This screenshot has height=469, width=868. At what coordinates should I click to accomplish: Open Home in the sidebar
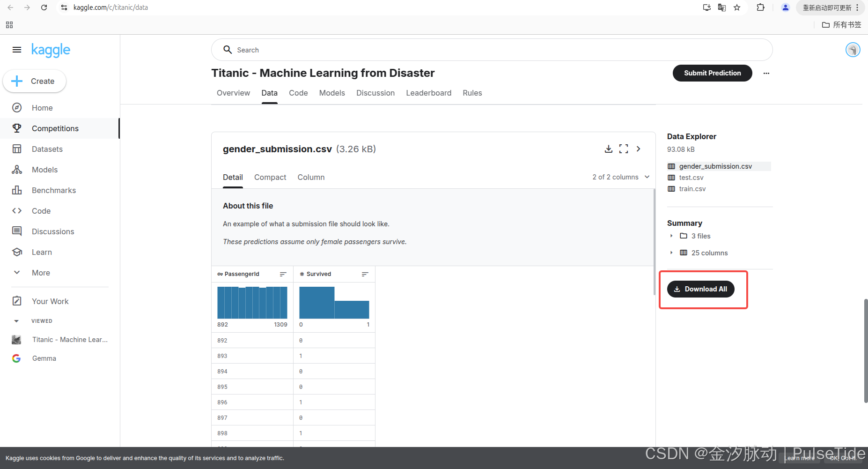coord(42,108)
